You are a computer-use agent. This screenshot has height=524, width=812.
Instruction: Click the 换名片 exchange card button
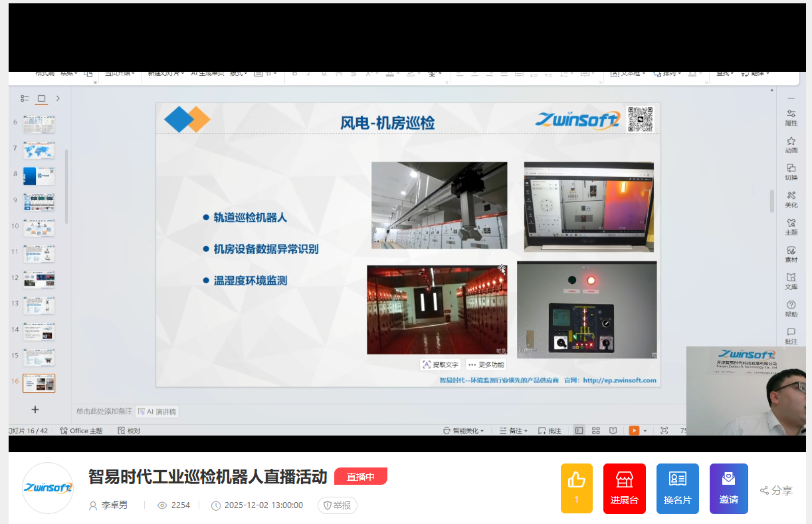[677, 488]
